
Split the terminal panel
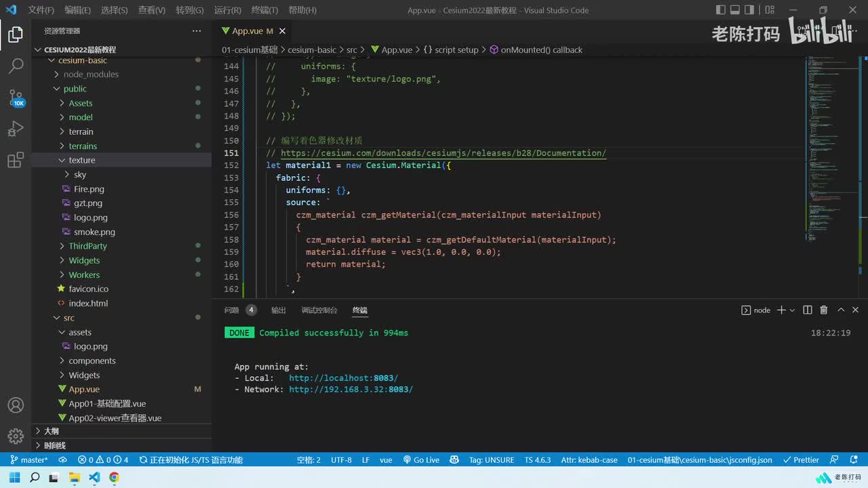click(808, 310)
